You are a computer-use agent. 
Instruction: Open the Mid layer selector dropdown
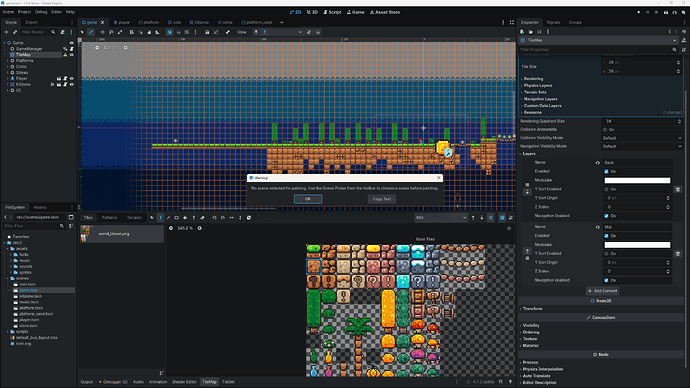point(440,217)
